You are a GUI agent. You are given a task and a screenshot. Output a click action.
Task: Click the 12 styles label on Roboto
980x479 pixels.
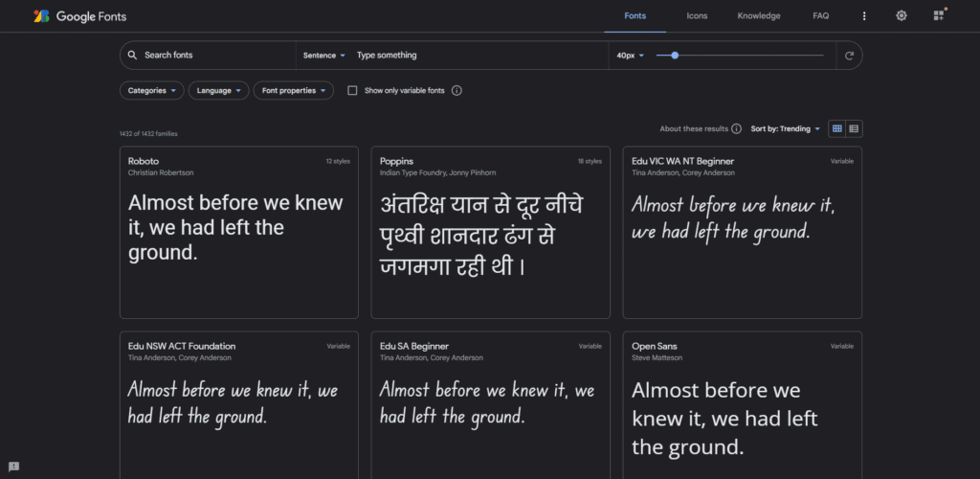(x=338, y=161)
